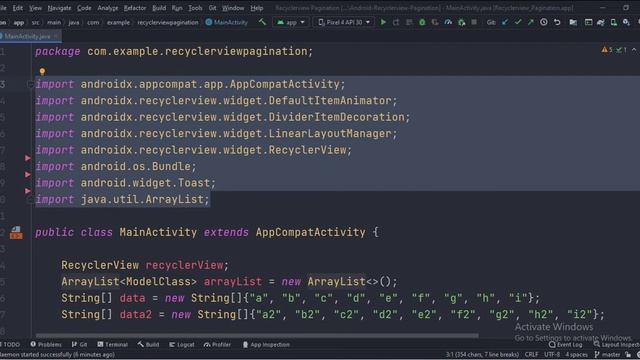The image size is (640, 360).
Task: Open the CRLF line separator selector
Action: click(531, 355)
